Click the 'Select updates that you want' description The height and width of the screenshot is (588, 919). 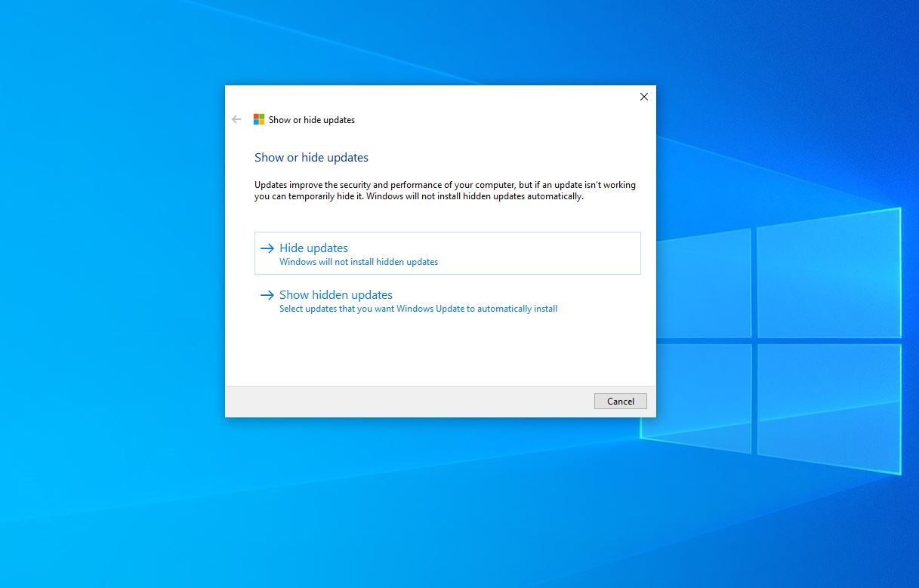(x=418, y=309)
